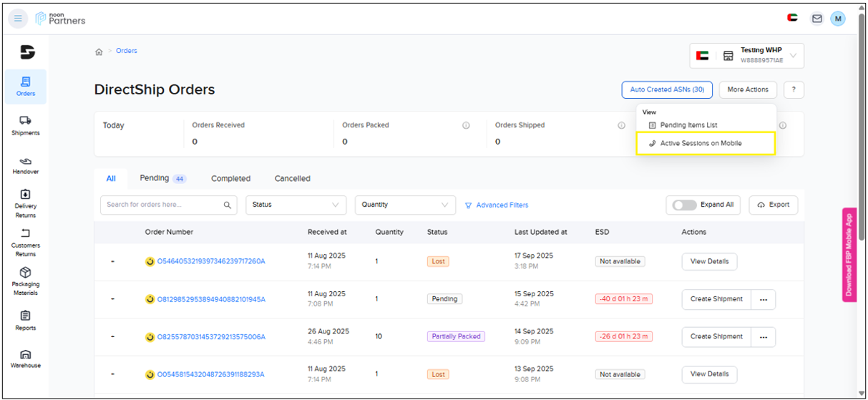This screenshot has width=868, height=400.
Task: Click the home breadcrumb icon
Action: click(99, 52)
